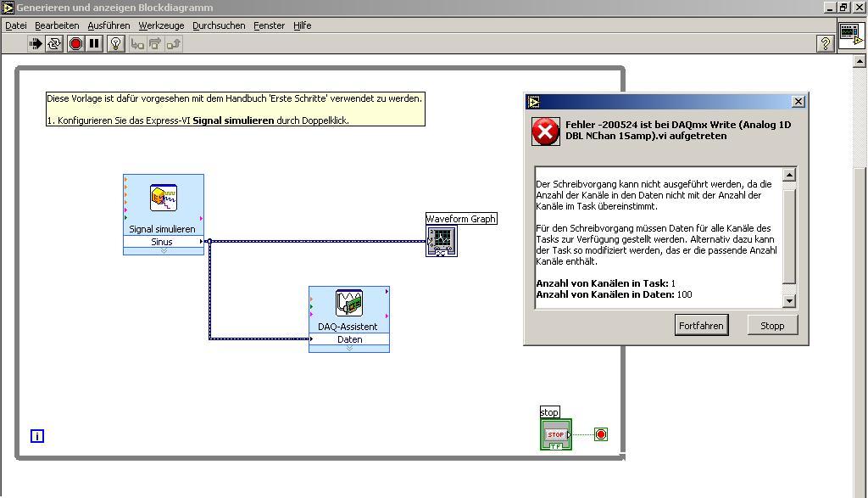This screenshot has height=498, width=868.
Task: Click the stop label text
Action: tap(549, 412)
